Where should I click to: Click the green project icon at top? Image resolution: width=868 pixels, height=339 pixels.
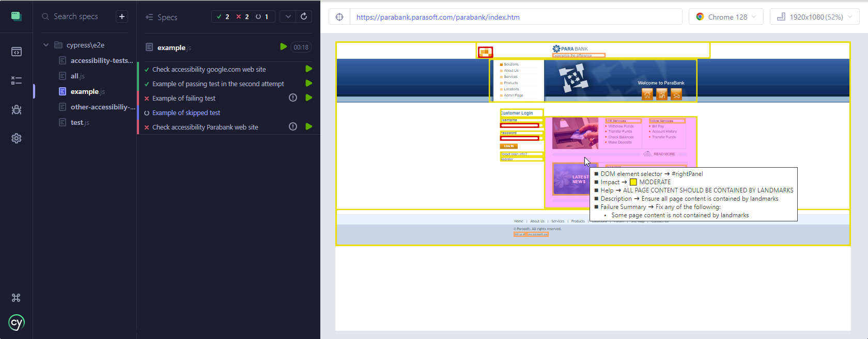[x=17, y=16]
